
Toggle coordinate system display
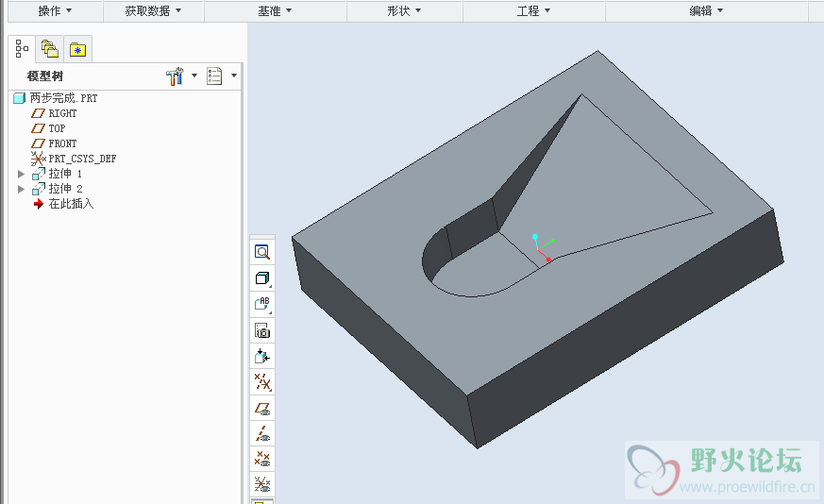click(262, 483)
